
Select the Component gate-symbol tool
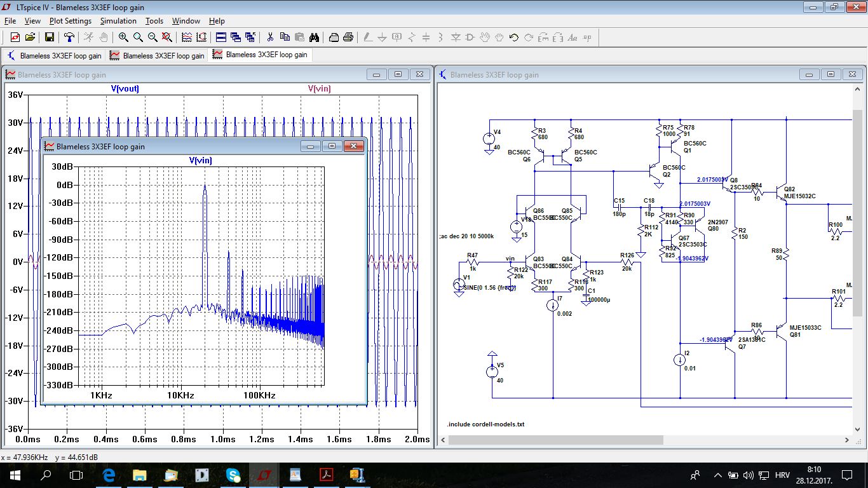pyautogui.click(x=470, y=37)
